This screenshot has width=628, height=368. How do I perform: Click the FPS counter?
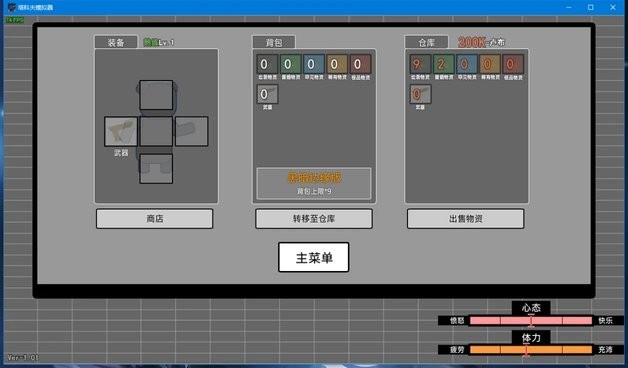tap(15, 20)
